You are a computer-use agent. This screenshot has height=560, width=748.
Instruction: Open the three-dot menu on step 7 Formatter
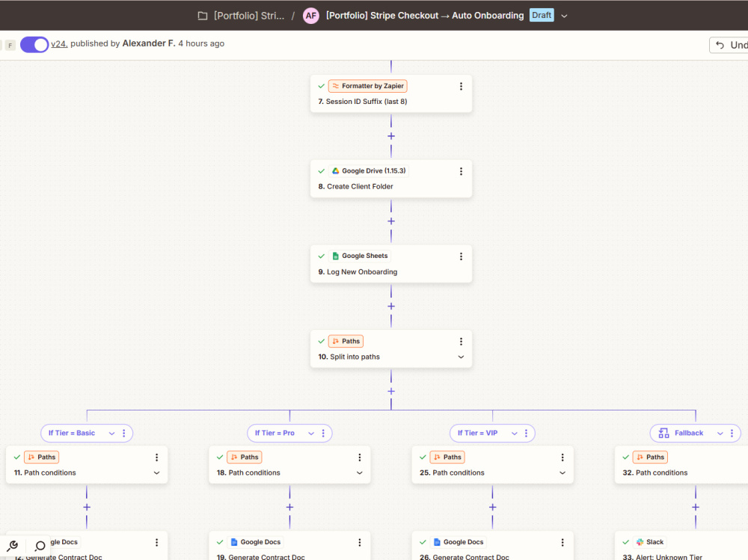pos(461,86)
